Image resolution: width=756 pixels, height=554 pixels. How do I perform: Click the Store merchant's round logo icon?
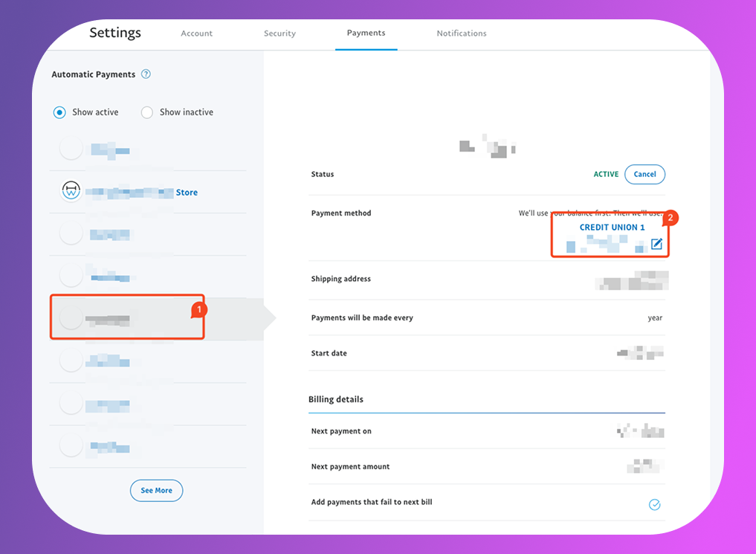tap(71, 192)
